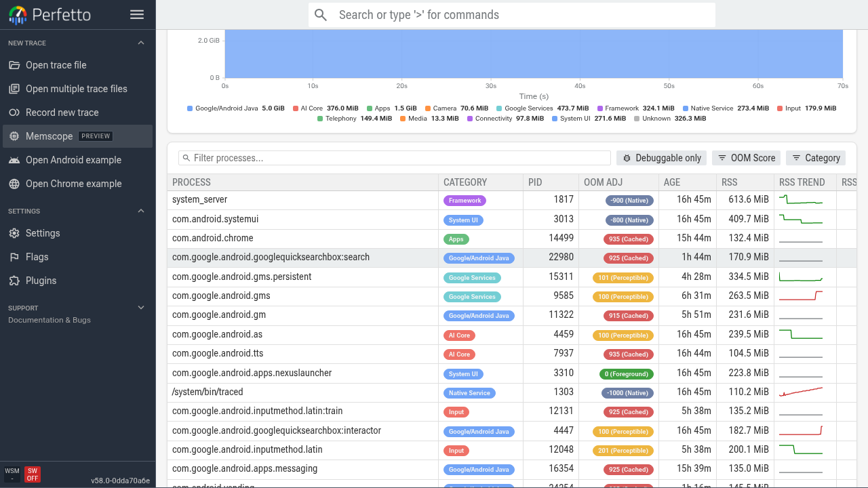Collapse the New Trace section
Viewport: 868px width, 488px height.
pos(141,43)
